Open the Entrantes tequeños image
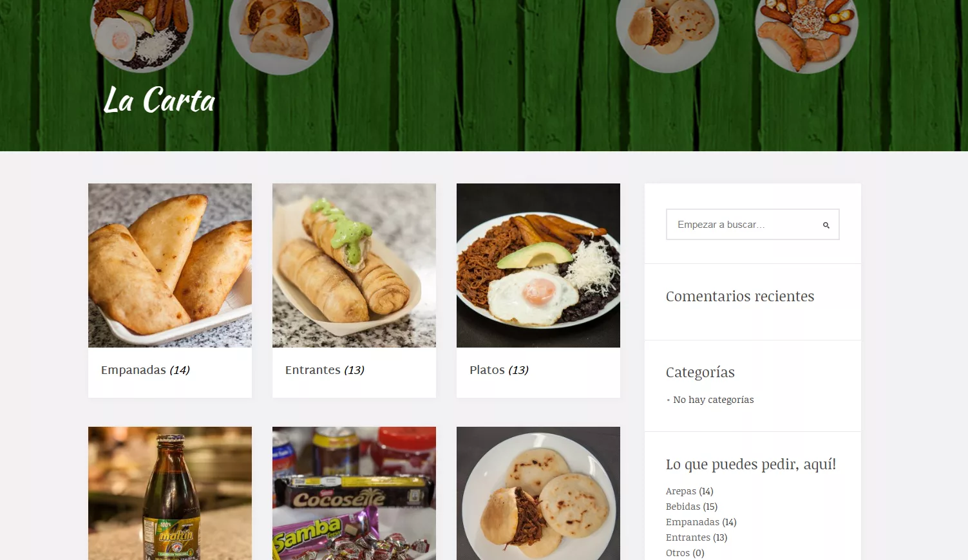Viewport: 968px width, 560px height. coord(354,265)
